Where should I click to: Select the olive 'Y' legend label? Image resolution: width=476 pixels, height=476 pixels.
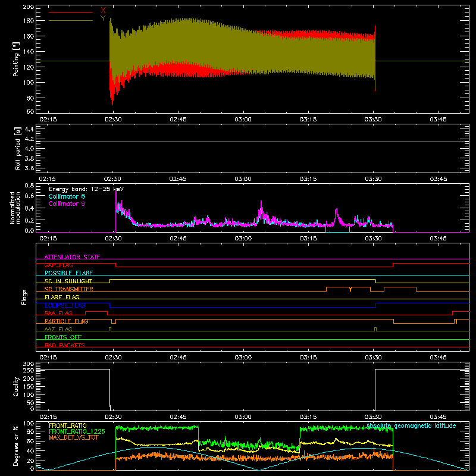click(x=103, y=18)
